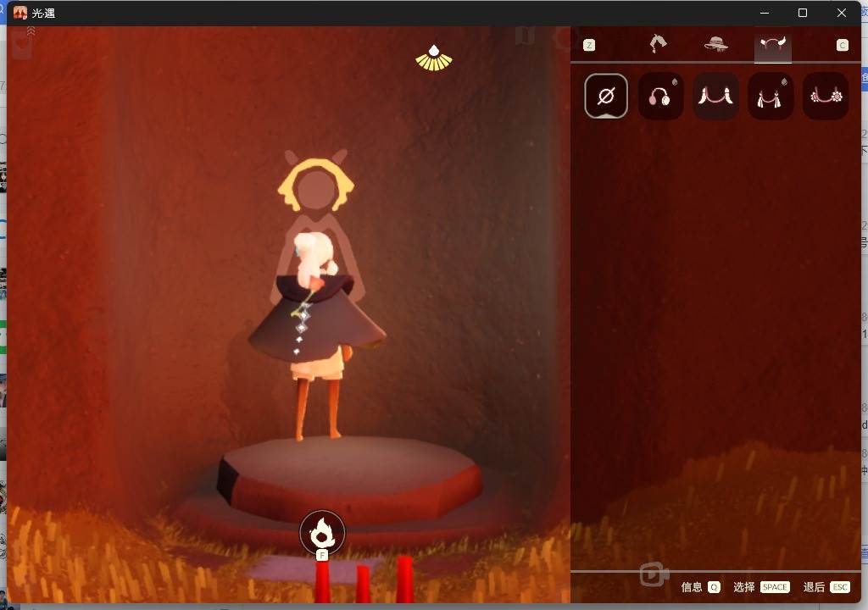868x610 pixels.
Task: Switch to the hat tab
Action: click(715, 44)
